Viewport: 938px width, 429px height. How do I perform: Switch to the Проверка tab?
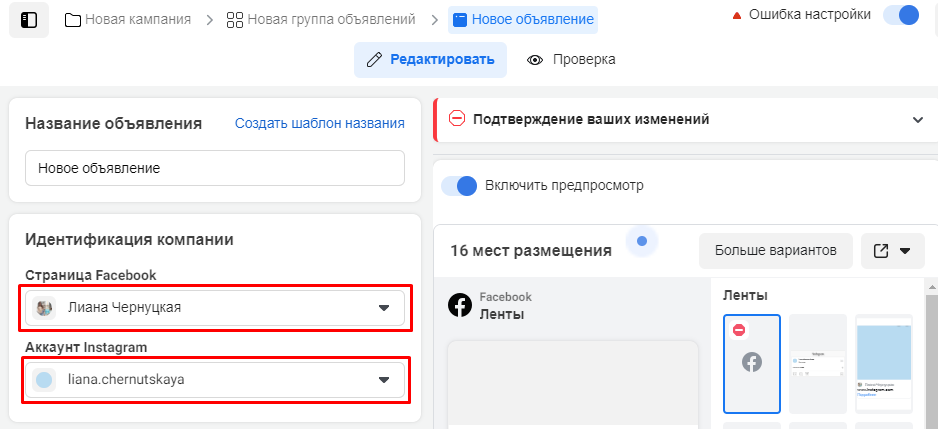(x=571, y=60)
